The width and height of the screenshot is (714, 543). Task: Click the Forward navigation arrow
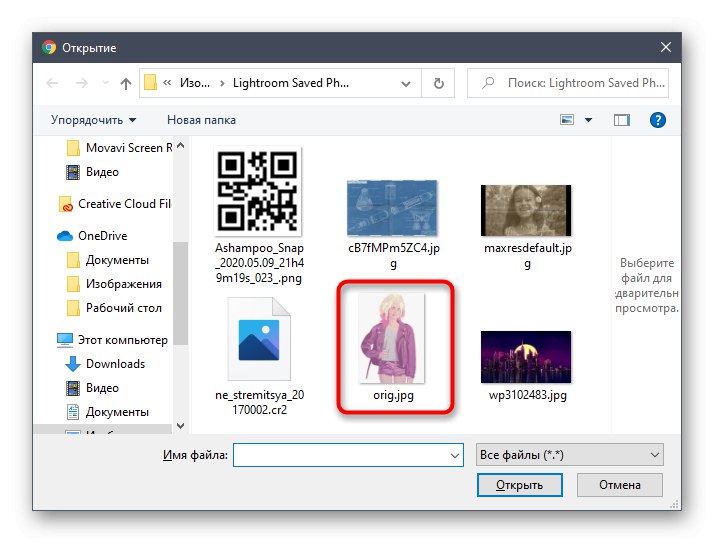(x=82, y=83)
